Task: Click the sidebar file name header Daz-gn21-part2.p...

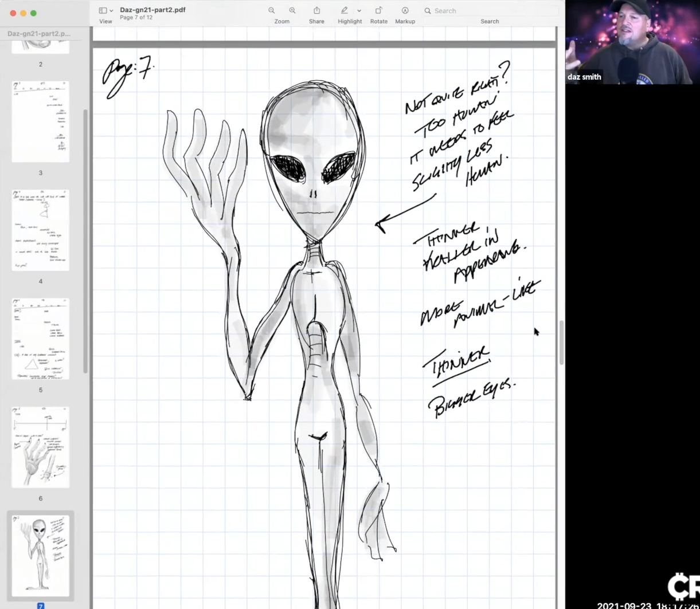Action: [39, 33]
